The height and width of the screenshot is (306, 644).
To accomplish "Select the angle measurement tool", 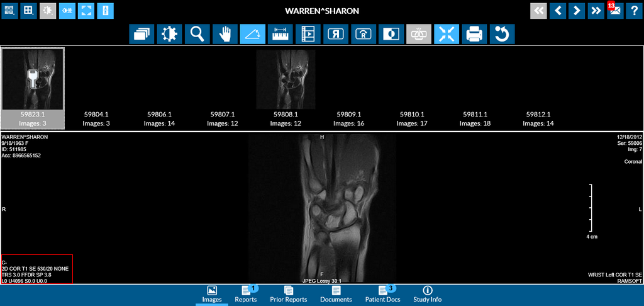I will [x=252, y=34].
